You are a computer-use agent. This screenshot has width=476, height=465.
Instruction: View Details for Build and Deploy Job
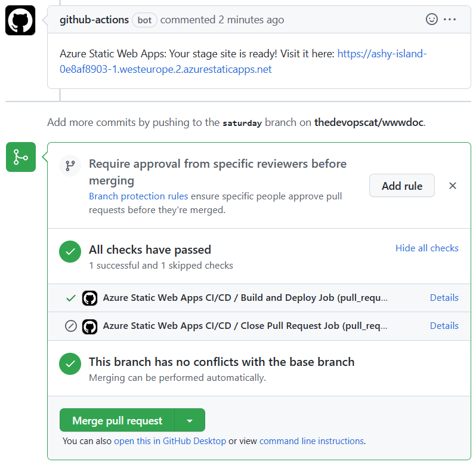pyautogui.click(x=444, y=298)
